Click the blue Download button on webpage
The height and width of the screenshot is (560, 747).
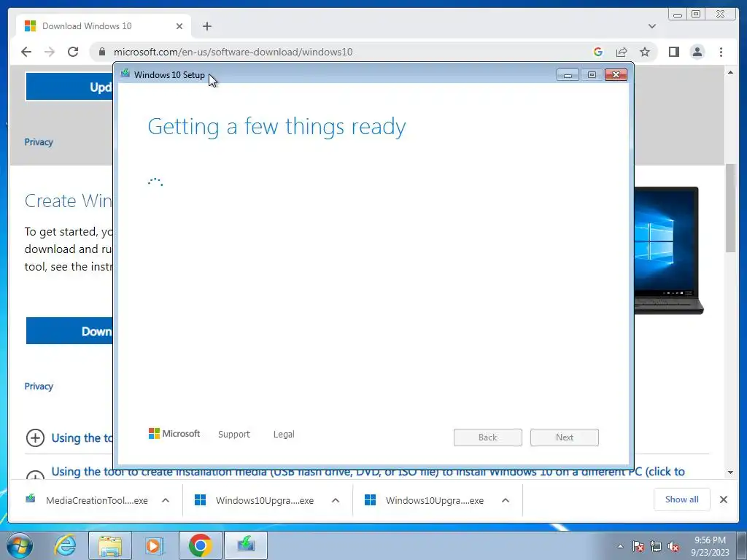(69, 331)
